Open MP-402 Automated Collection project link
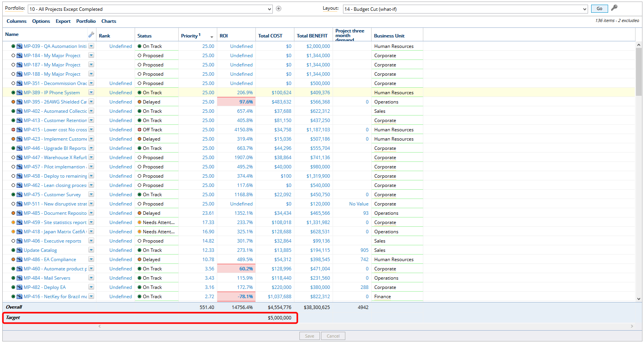 click(55, 111)
